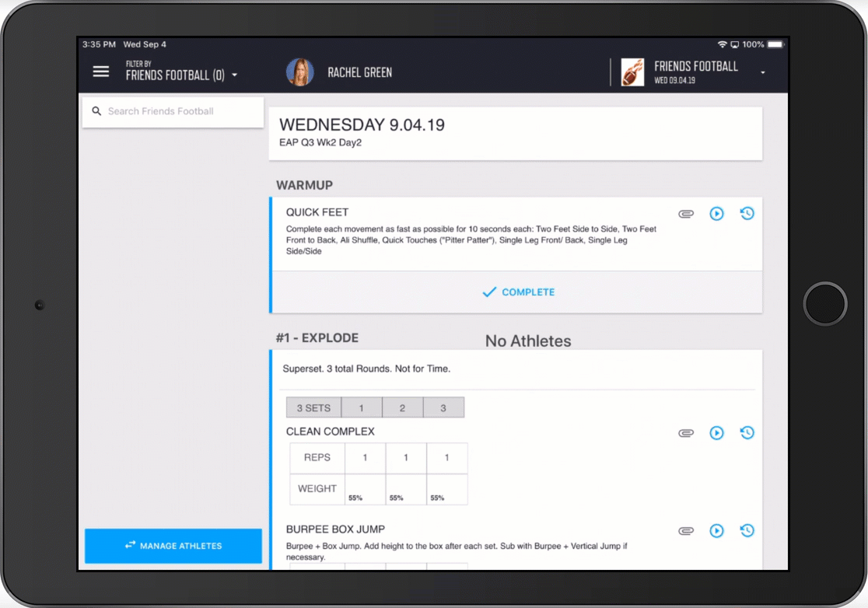Click the Search Friends Football field

point(173,111)
